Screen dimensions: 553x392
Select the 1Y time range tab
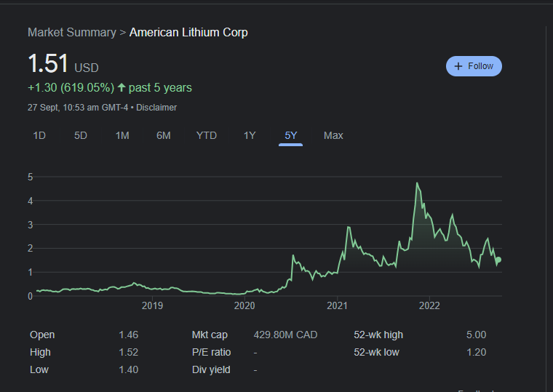pyautogui.click(x=250, y=136)
